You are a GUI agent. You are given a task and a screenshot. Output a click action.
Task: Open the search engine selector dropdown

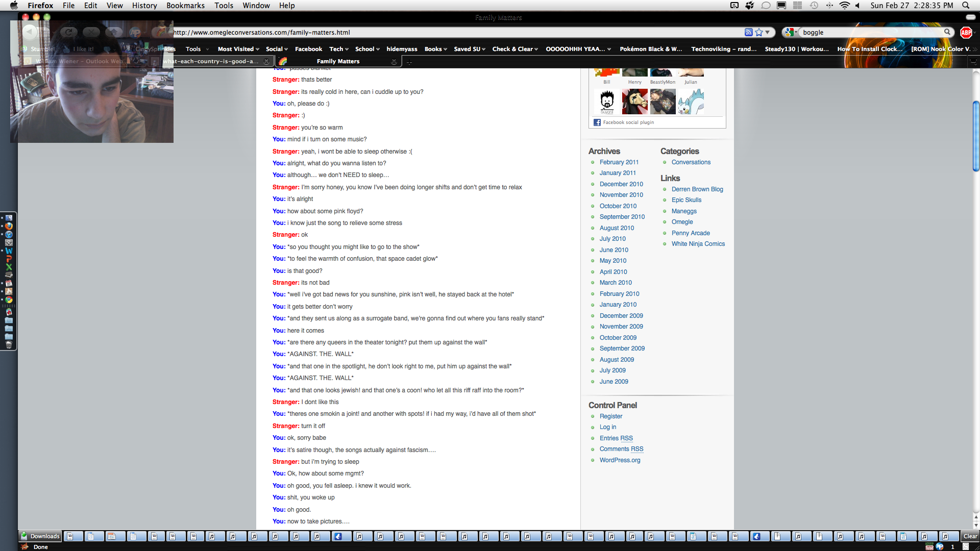(791, 32)
